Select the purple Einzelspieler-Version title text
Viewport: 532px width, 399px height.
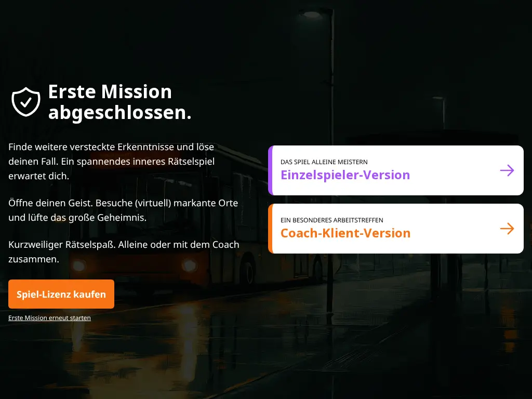click(345, 175)
